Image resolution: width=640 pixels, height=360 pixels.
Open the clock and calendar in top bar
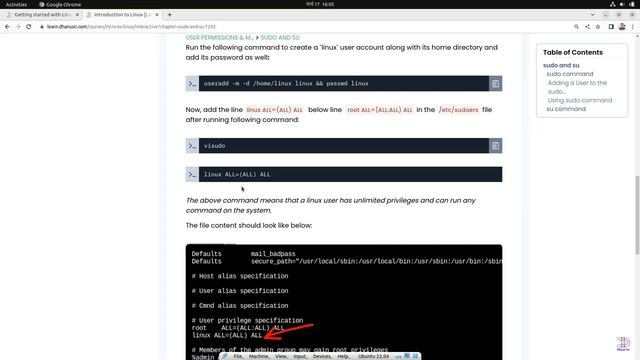pyautogui.click(x=320, y=4)
